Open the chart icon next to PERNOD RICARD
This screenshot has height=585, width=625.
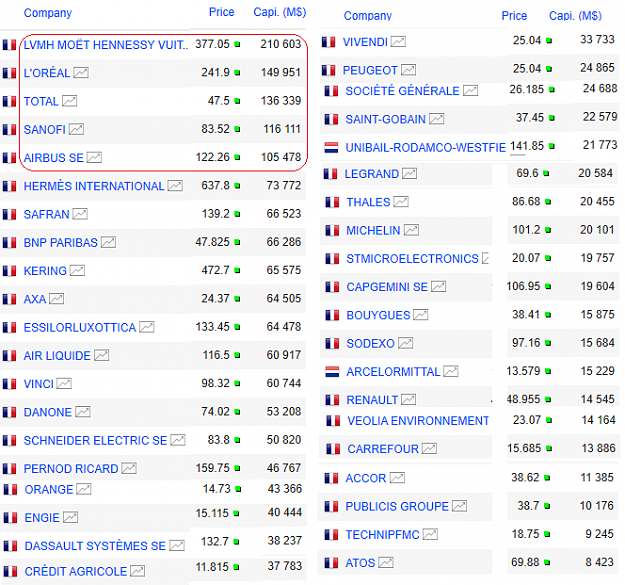(x=129, y=469)
